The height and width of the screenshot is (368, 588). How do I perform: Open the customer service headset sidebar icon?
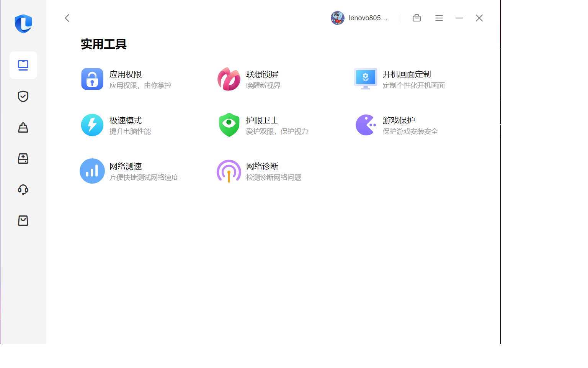tap(23, 189)
